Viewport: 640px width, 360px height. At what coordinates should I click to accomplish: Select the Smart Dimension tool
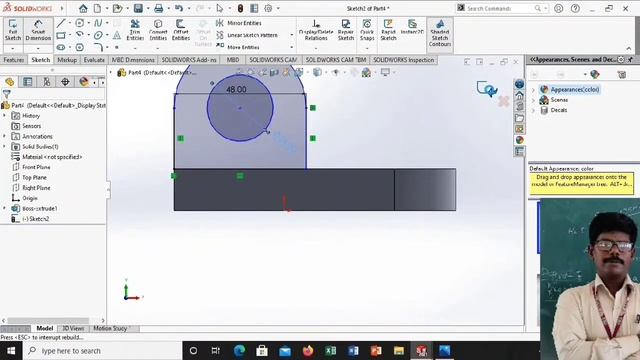click(x=38, y=30)
